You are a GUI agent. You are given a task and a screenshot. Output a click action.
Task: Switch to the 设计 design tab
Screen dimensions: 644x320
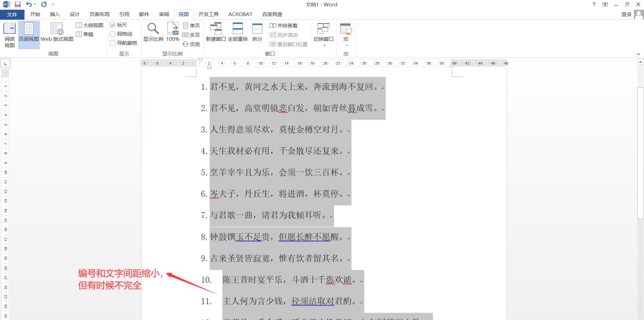point(74,14)
